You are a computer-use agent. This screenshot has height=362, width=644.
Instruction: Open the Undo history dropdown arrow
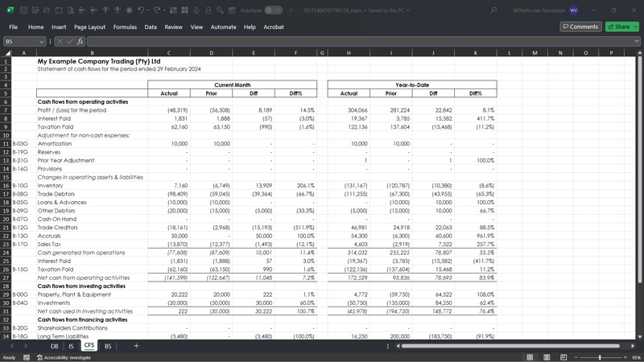148,10
